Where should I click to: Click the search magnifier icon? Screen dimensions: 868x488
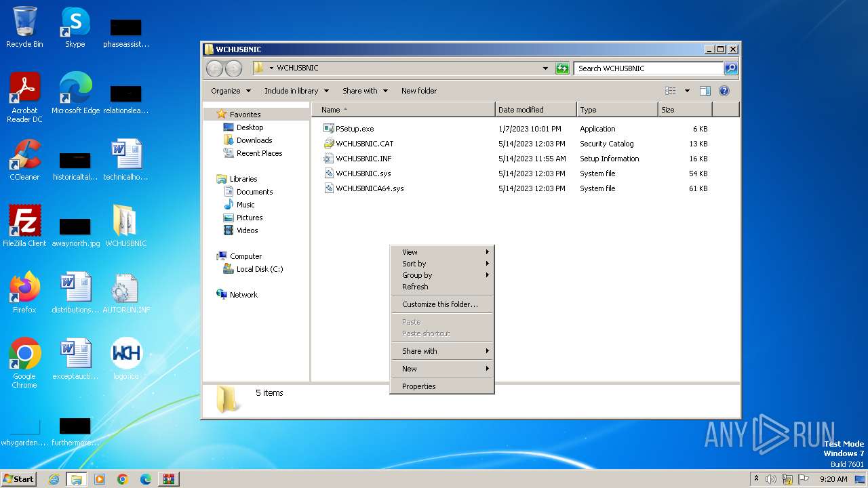(x=730, y=68)
